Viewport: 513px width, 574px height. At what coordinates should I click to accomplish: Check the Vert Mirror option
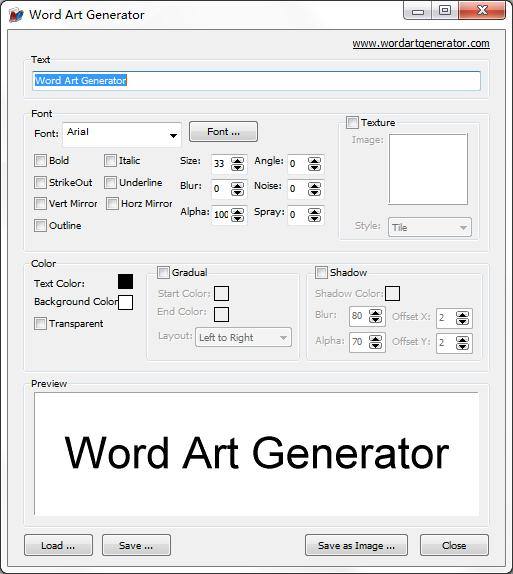point(40,204)
